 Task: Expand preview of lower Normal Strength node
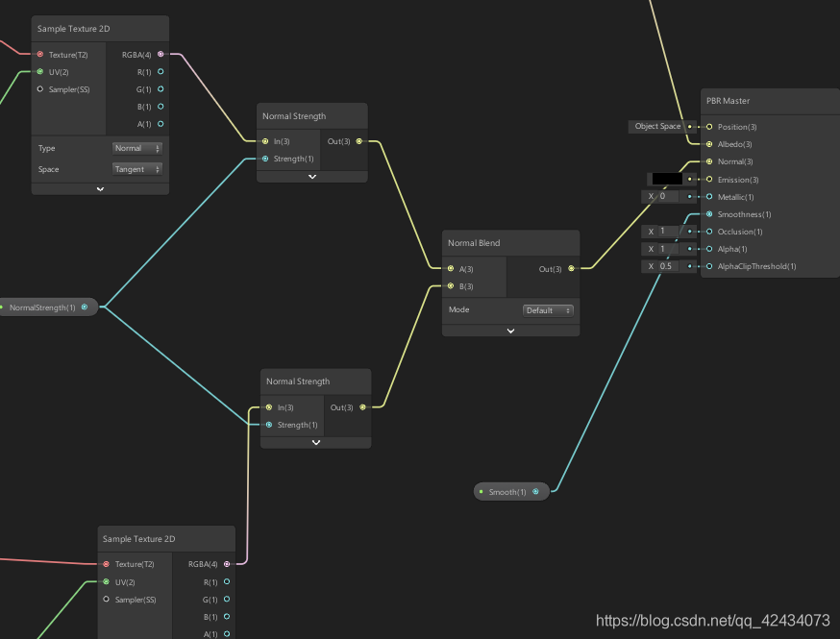point(316,442)
